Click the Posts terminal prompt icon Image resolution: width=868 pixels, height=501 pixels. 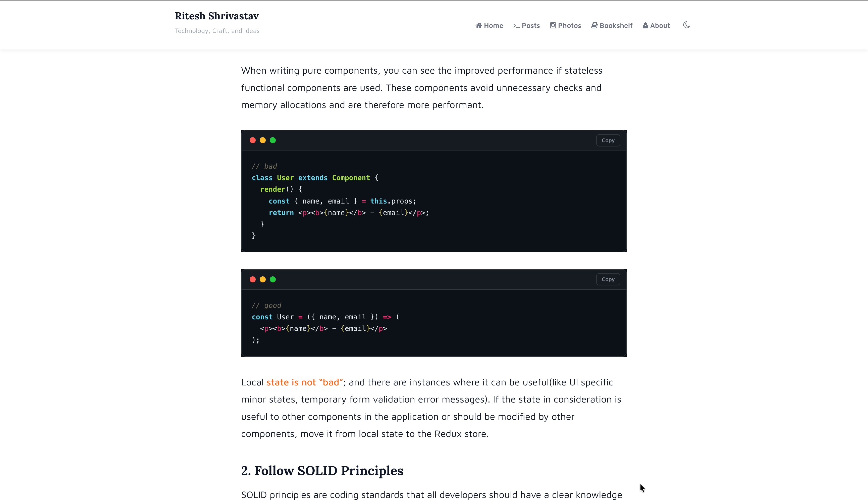(516, 25)
